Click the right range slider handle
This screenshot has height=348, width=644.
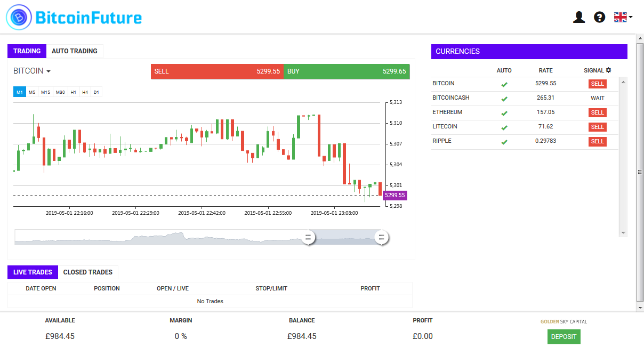coord(381,238)
